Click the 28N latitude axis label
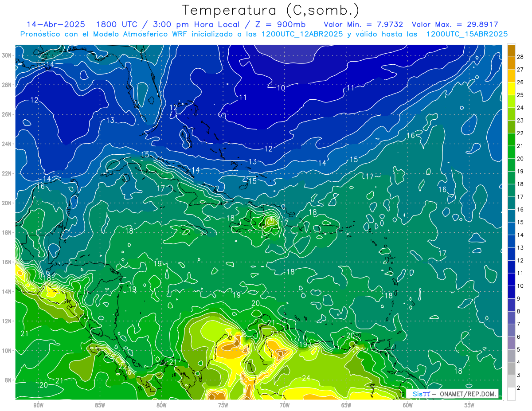The image size is (532, 411). pos(7,85)
